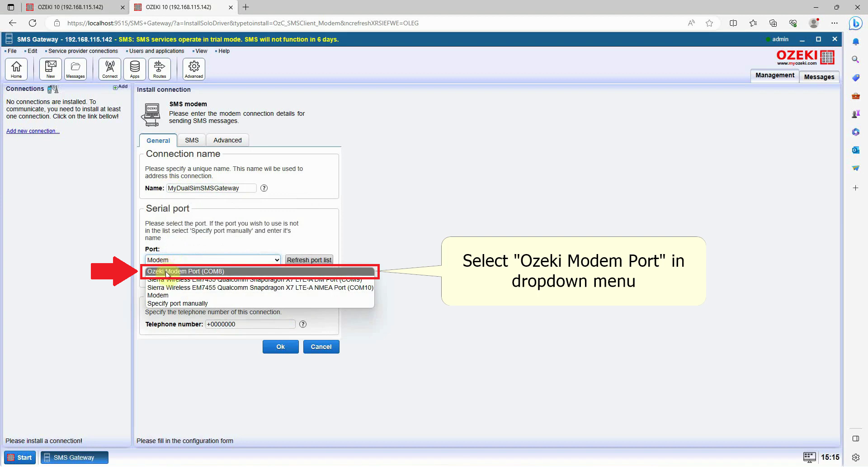Click the browser profile avatar icon
The height and width of the screenshot is (467, 868).
pyautogui.click(x=814, y=23)
